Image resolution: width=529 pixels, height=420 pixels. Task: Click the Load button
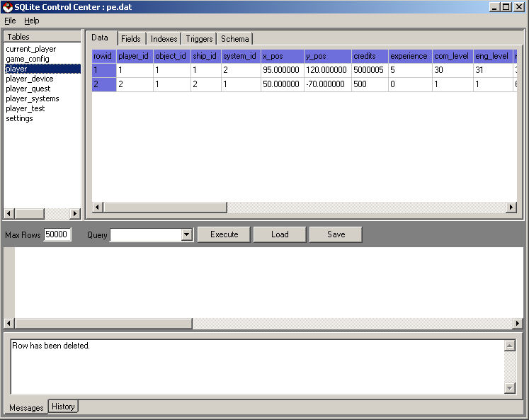click(280, 234)
